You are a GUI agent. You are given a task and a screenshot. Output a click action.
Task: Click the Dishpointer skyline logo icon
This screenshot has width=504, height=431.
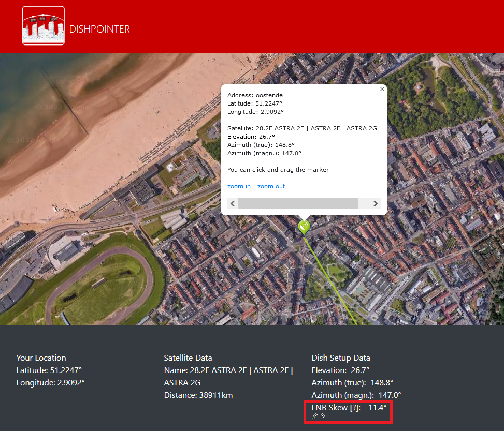pos(44,26)
